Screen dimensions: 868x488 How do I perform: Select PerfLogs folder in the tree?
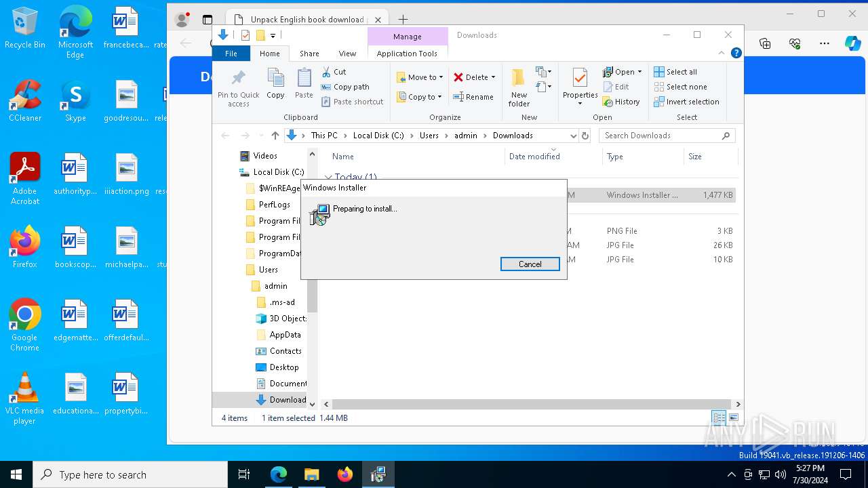(275, 205)
